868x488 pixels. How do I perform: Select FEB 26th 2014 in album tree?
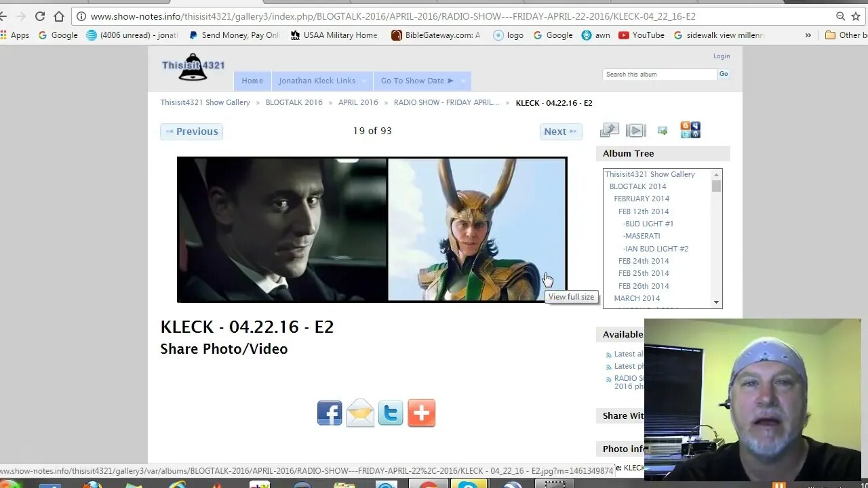(x=644, y=286)
